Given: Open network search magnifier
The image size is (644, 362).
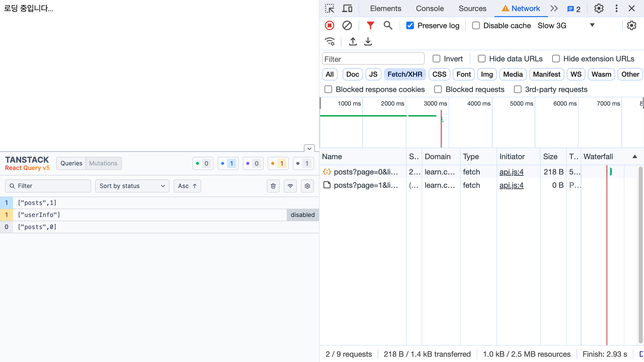Looking at the screenshot, I should 388,25.
